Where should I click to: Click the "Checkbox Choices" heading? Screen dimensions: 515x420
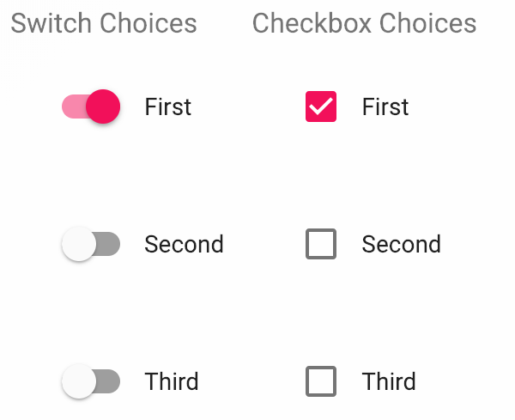click(364, 23)
